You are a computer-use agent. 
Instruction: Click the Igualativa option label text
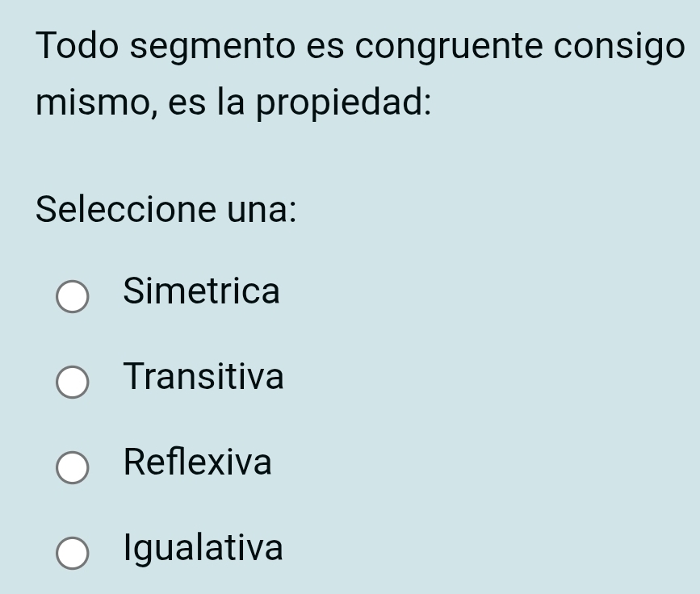click(203, 549)
